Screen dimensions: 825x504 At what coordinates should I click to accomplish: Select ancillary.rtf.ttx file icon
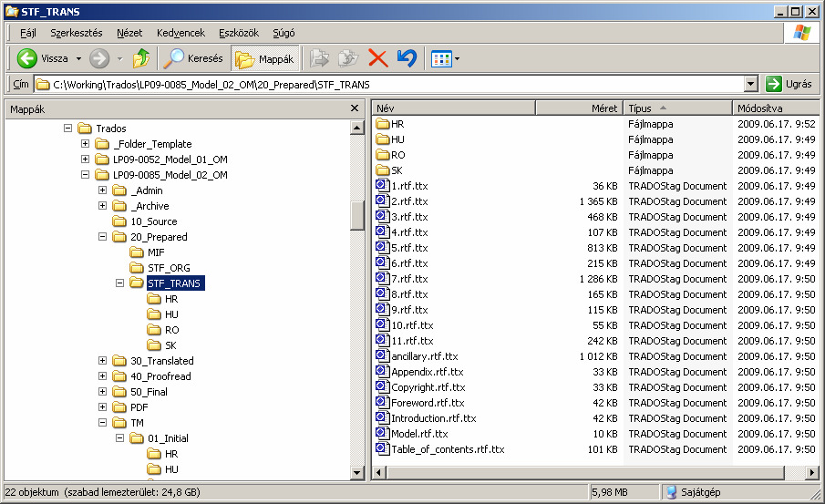click(x=382, y=355)
